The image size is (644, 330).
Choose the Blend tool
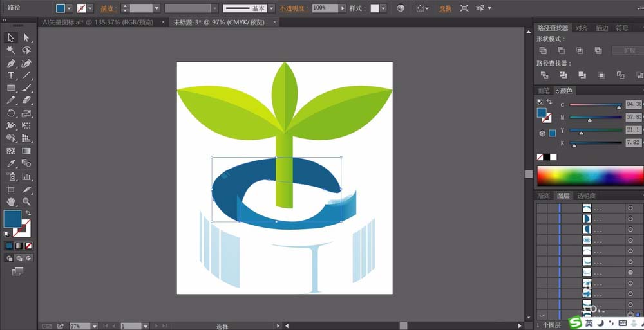(x=26, y=163)
